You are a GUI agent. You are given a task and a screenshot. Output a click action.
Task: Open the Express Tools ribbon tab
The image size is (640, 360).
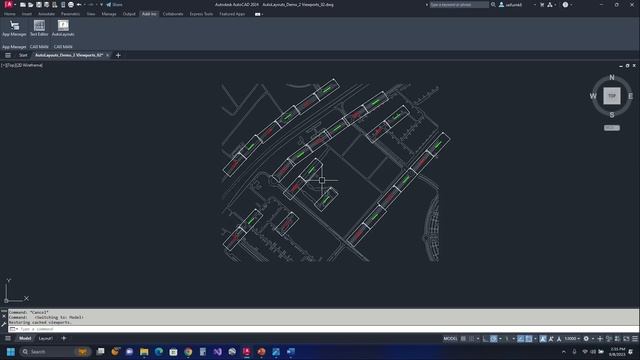(201, 14)
